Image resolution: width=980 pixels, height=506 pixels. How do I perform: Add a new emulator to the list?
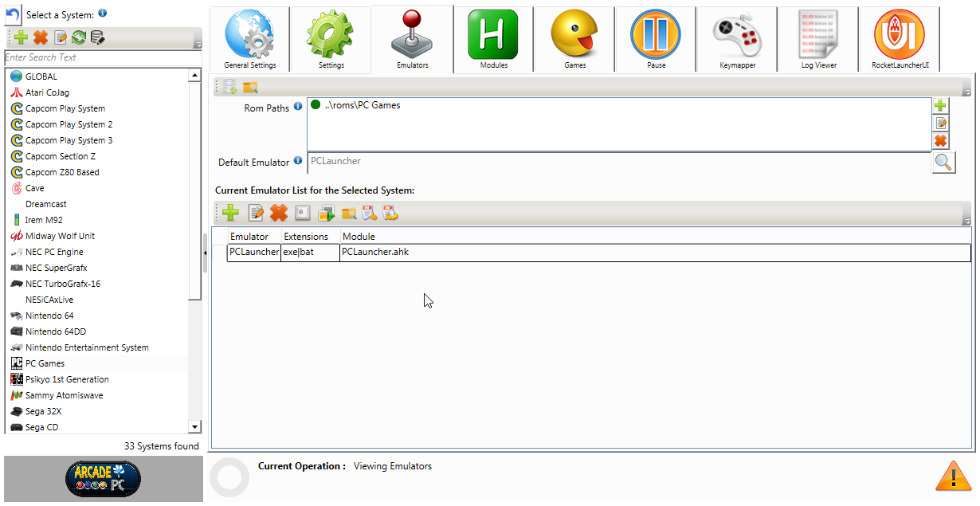tap(231, 213)
